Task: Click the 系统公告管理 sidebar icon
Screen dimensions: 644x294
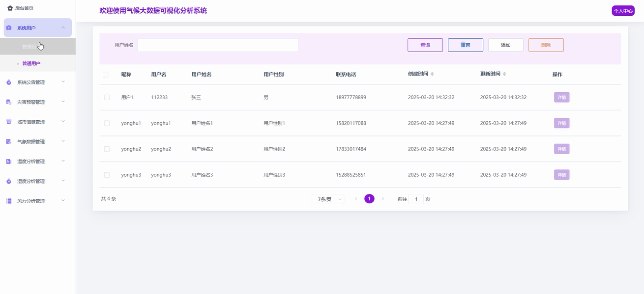Action: tap(9, 82)
